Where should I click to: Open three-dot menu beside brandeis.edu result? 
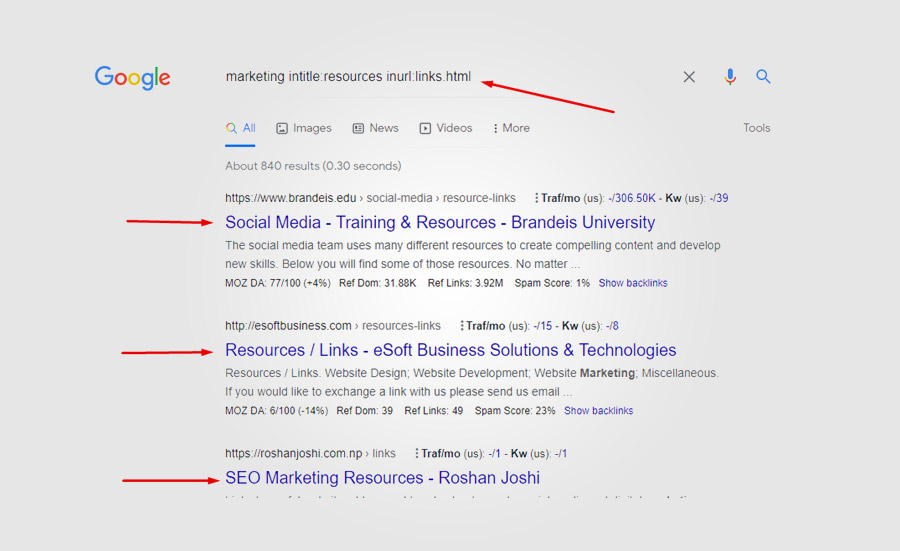point(536,198)
